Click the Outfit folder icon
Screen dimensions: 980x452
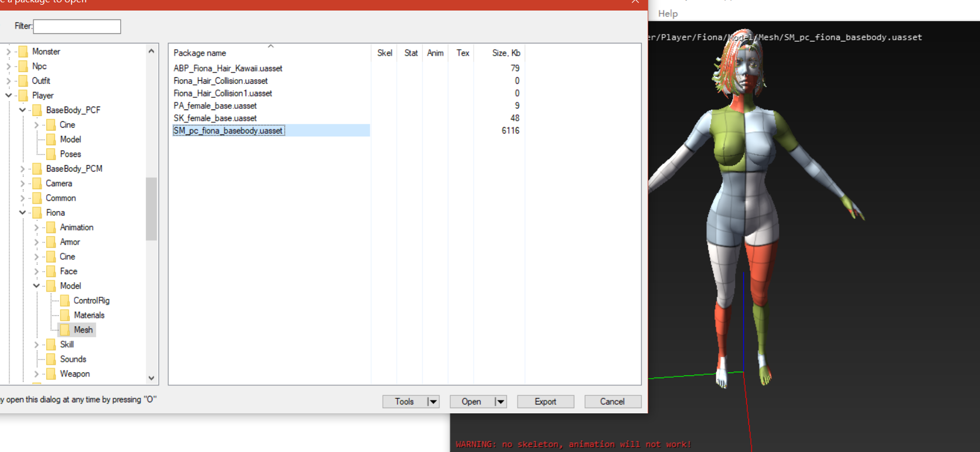click(x=23, y=81)
